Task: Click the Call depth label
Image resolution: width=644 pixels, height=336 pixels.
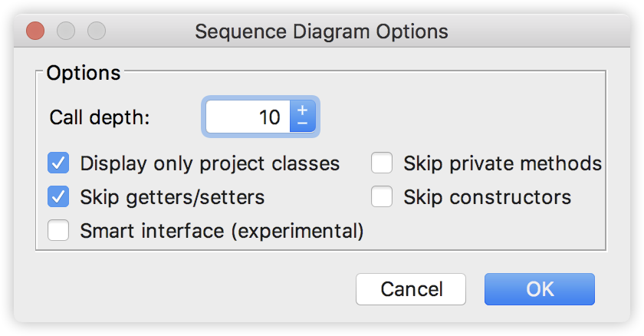Action: coord(100,117)
